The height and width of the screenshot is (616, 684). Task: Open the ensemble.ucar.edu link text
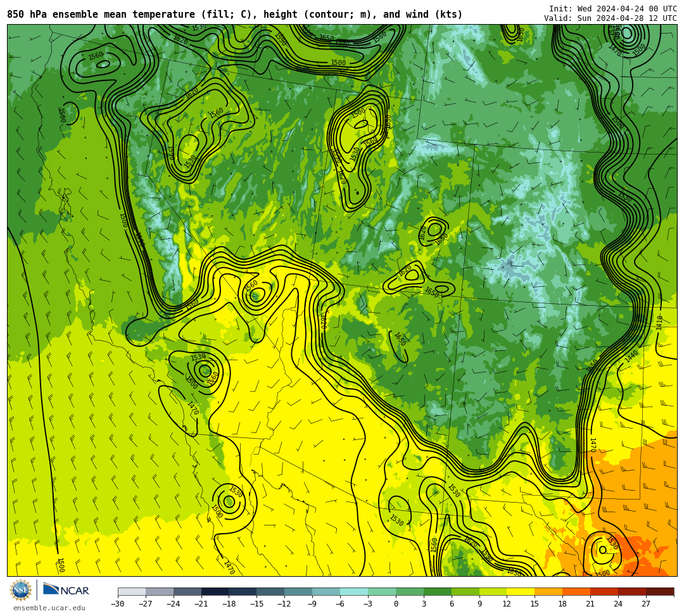49,608
